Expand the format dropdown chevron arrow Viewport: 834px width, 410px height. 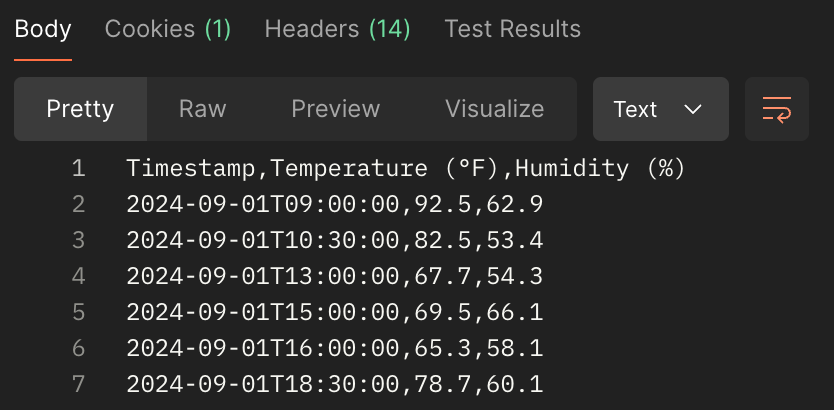pos(692,109)
